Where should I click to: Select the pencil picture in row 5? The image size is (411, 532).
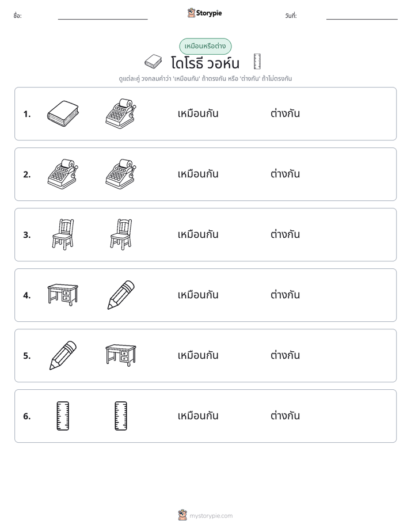[63, 355]
